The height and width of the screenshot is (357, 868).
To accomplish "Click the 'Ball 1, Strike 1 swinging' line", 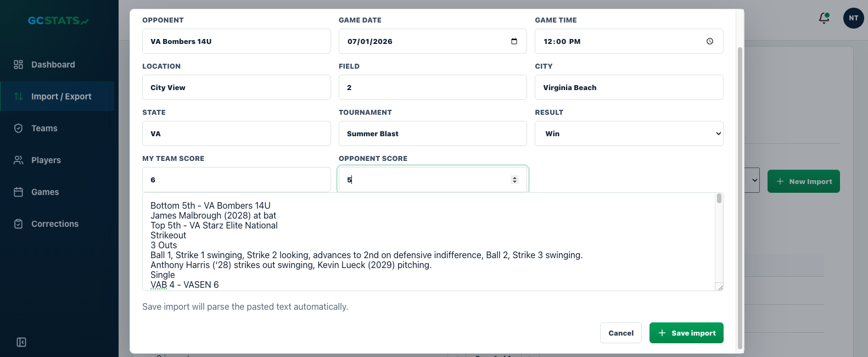I will (x=367, y=255).
